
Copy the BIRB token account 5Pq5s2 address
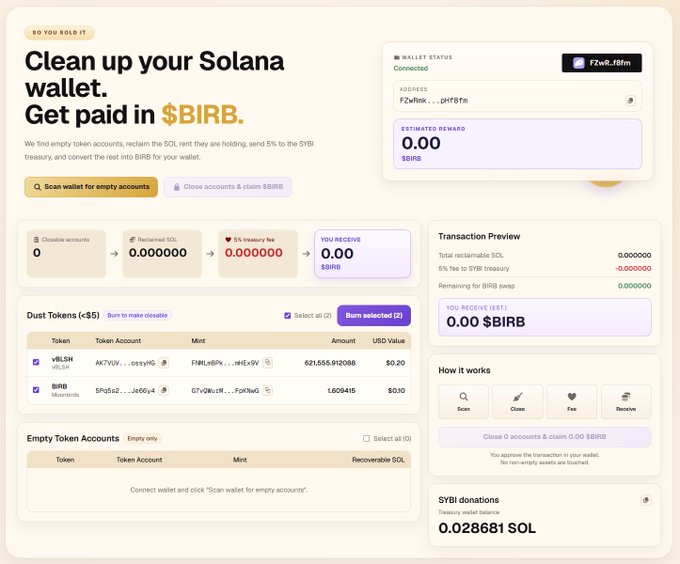point(163,390)
